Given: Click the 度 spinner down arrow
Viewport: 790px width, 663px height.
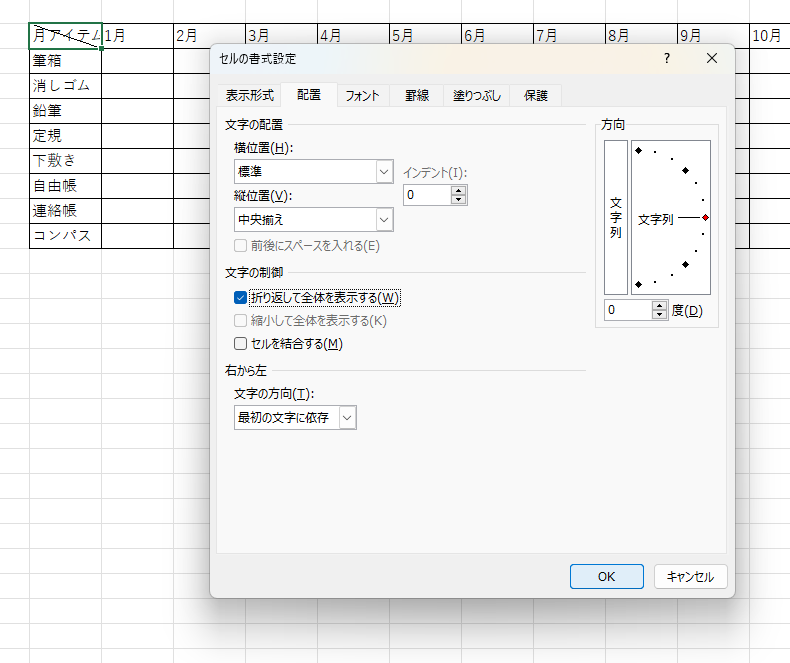Looking at the screenshot, I should coord(659,315).
